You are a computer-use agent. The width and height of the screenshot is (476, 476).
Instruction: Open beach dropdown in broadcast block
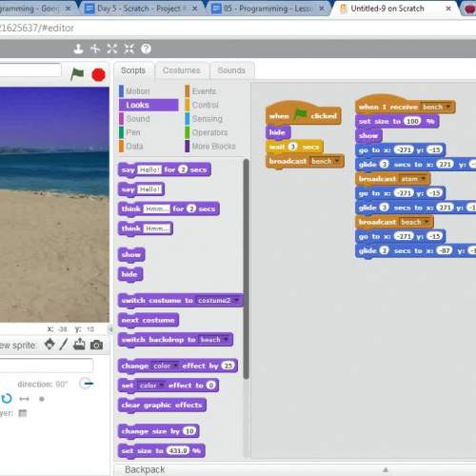[426, 222]
